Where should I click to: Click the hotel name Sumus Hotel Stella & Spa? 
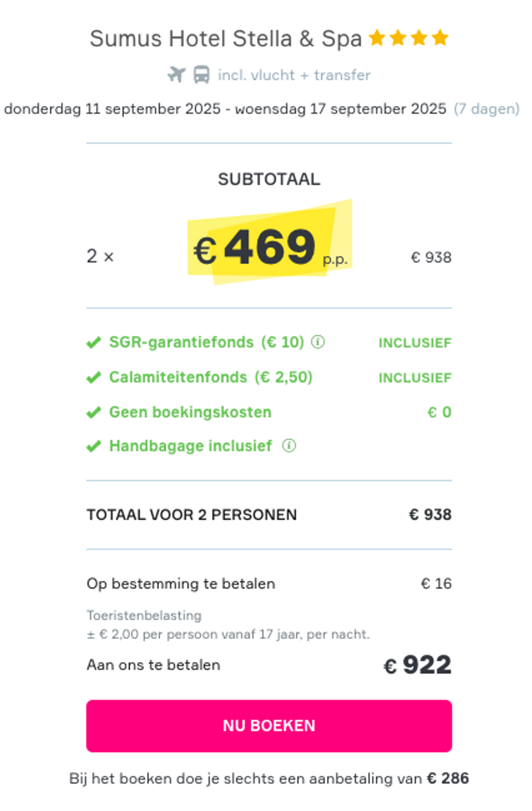tap(225, 38)
